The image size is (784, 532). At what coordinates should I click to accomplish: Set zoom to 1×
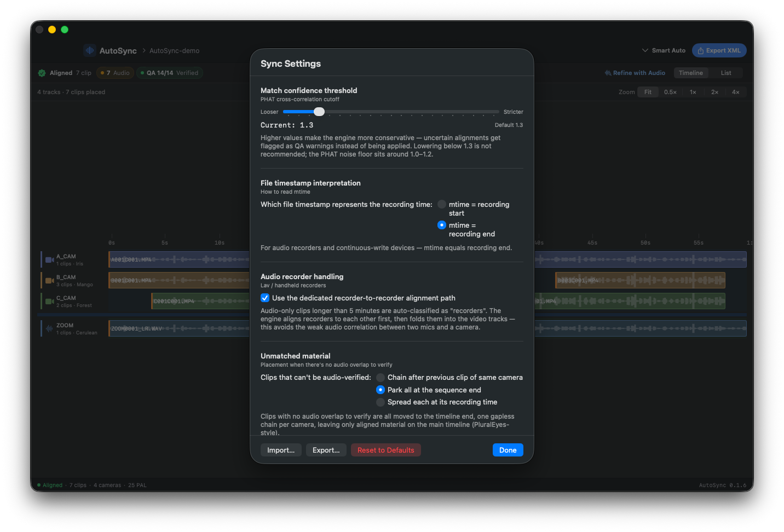pos(693,92)
